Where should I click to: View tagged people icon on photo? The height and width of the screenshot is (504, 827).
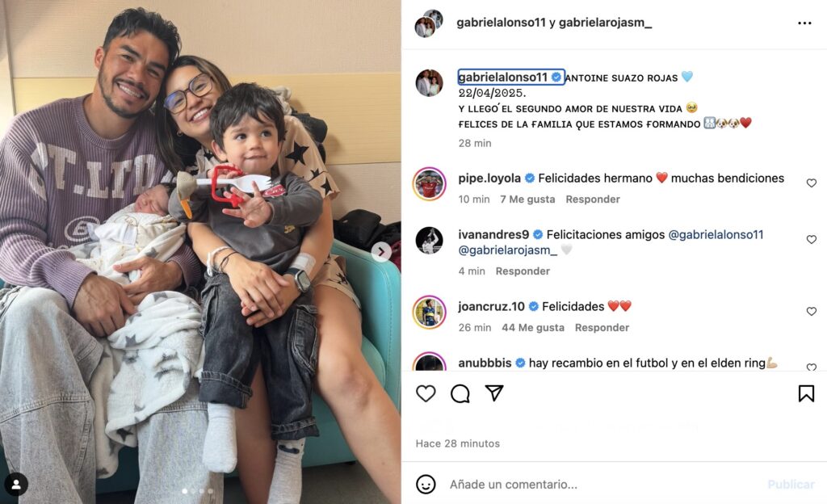(16, 484)
